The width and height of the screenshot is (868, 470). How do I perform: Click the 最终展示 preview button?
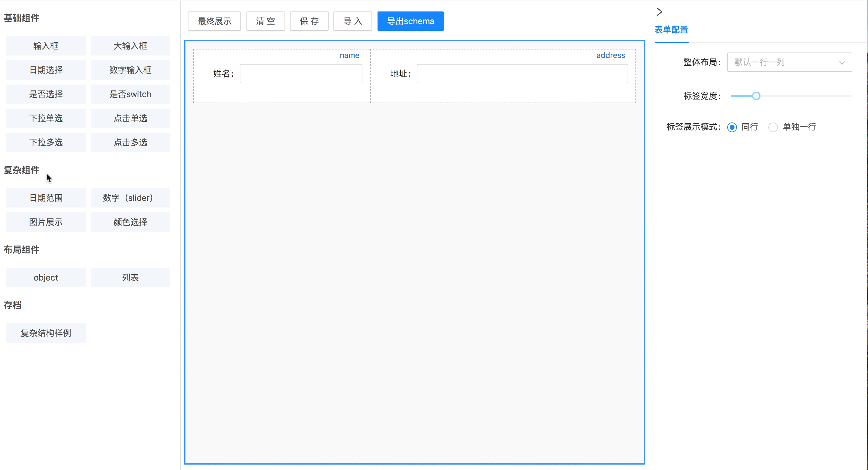(x=214, y=21)
